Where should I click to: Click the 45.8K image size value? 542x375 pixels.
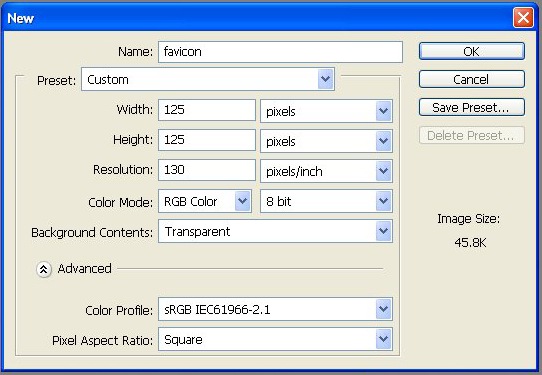[470, 243]
